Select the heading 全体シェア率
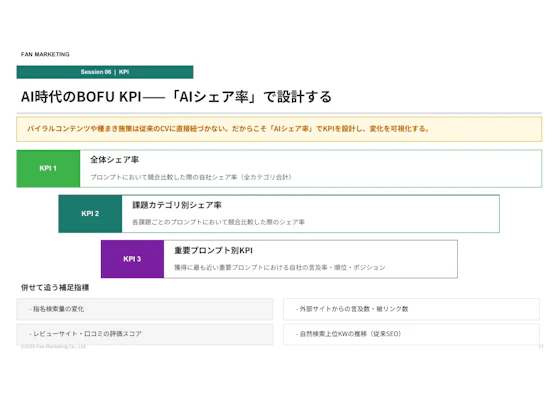560x396 pixels. (x=114, y=160)
